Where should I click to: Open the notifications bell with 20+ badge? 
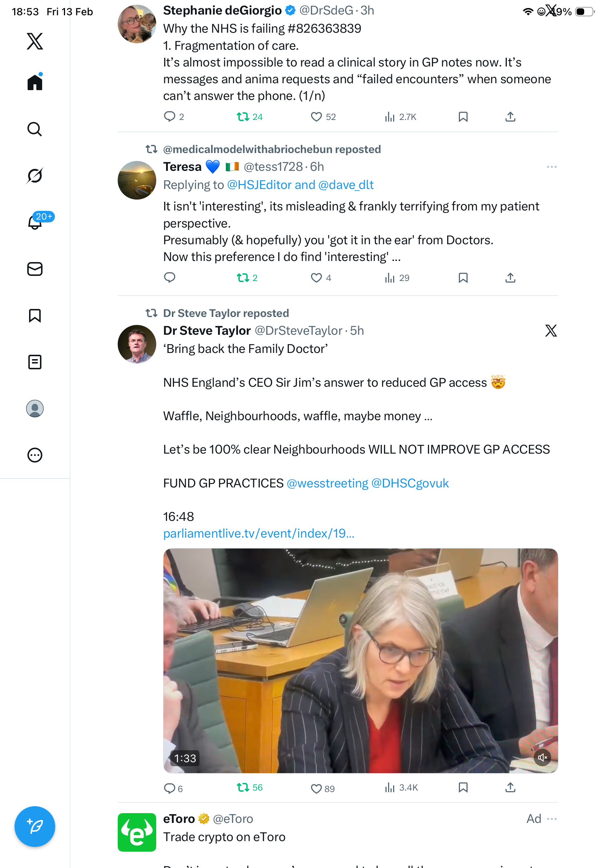click(35, 222)
